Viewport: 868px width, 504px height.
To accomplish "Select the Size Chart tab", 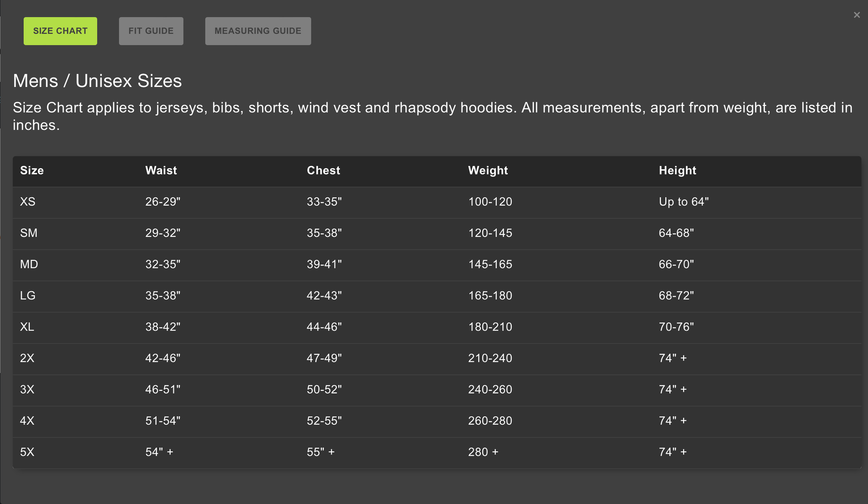I will click(x=60, y=31).
